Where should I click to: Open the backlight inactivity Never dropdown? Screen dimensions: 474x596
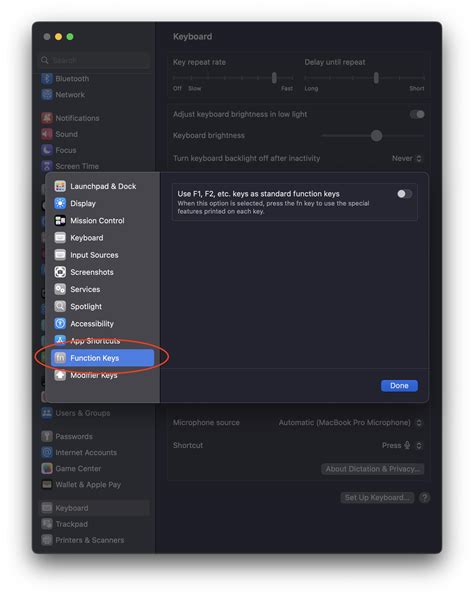point(407,158)
